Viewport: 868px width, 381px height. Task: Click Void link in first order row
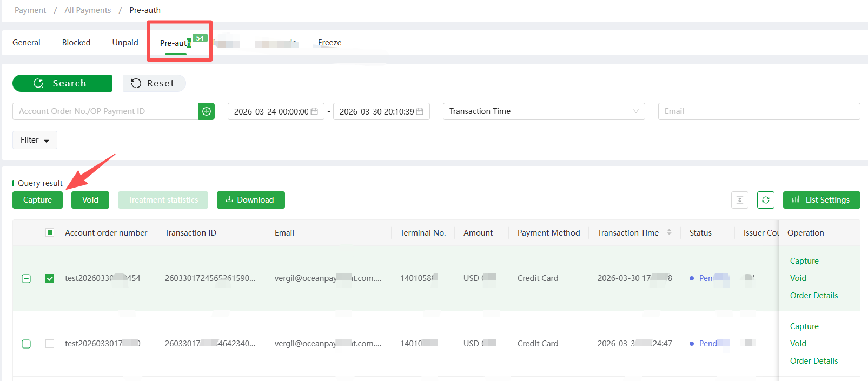[x=798, y=278]
